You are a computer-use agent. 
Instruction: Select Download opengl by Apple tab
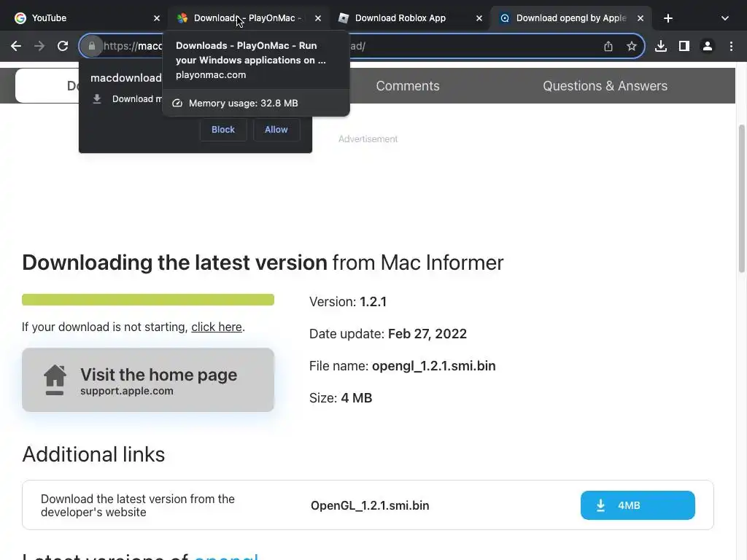tap(570, 18)
